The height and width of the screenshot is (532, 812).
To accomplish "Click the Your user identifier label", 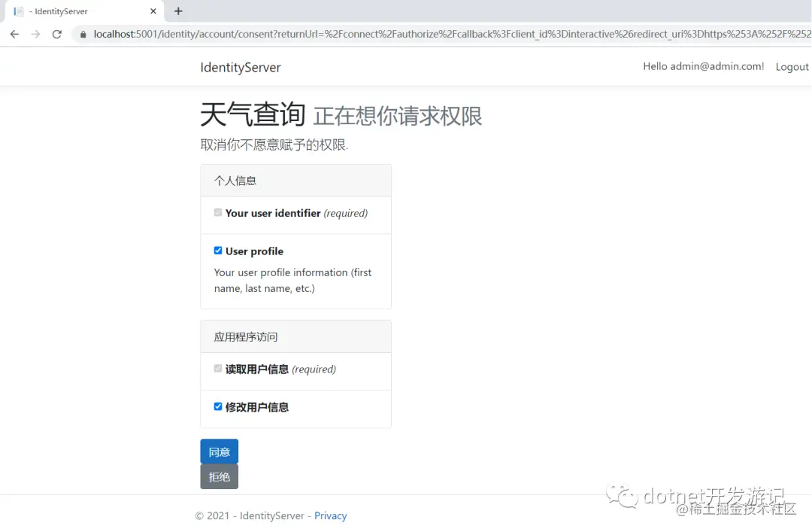I will 273,213.
